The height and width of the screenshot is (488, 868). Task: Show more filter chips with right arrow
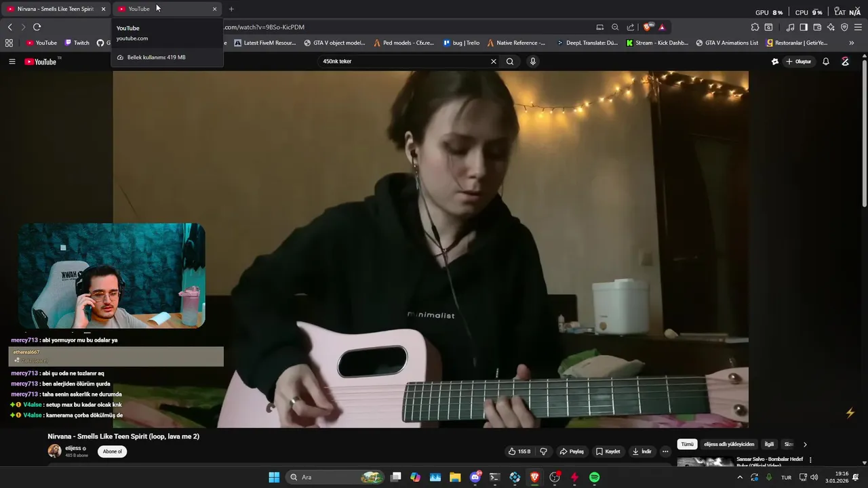805,445
